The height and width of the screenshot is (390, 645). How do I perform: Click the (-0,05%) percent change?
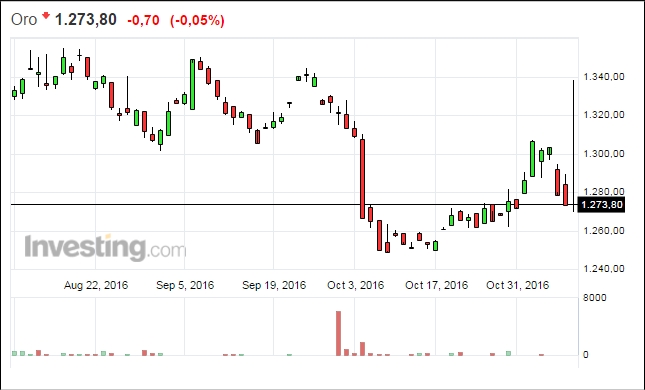coord(197,20)
